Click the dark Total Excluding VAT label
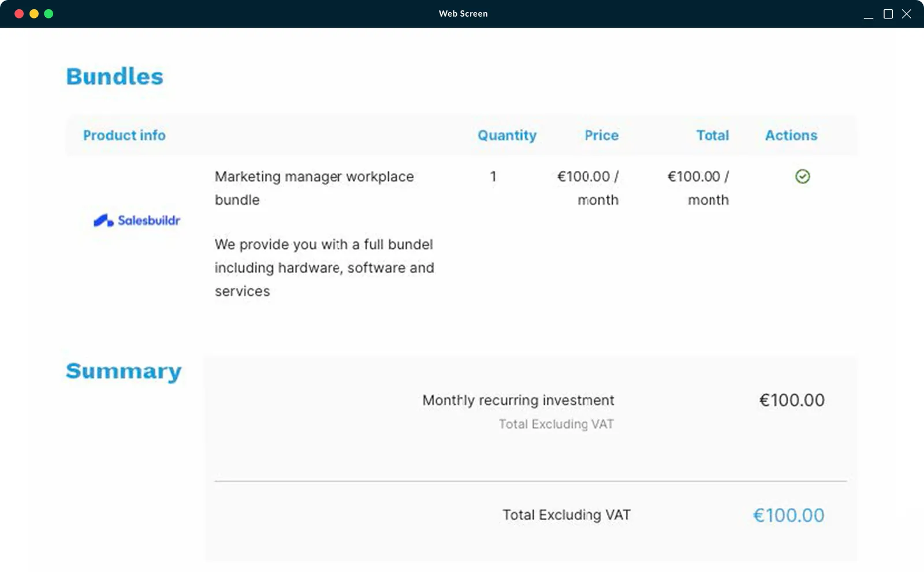The height and width of the screenshot is (572, 924). coord(567,515)
